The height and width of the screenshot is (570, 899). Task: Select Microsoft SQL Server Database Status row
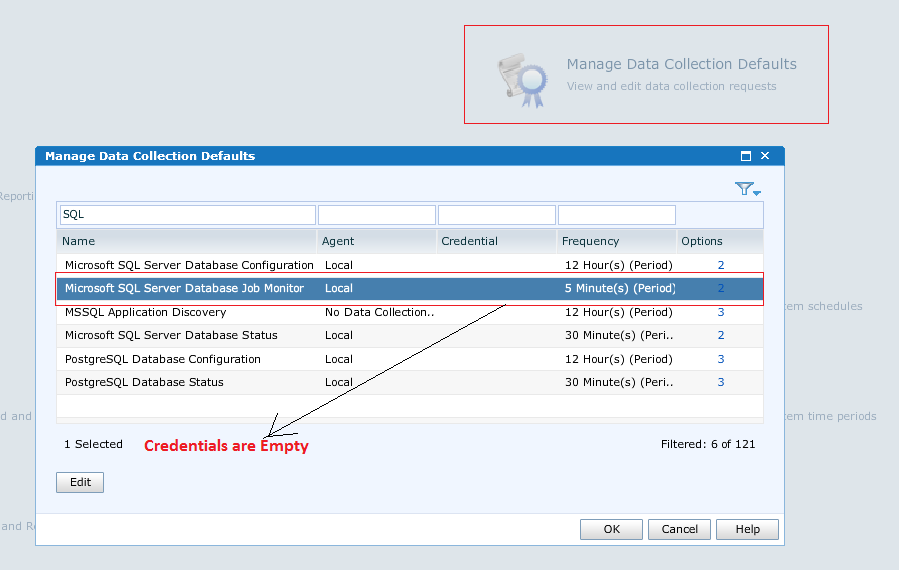(x=410, y=335)
